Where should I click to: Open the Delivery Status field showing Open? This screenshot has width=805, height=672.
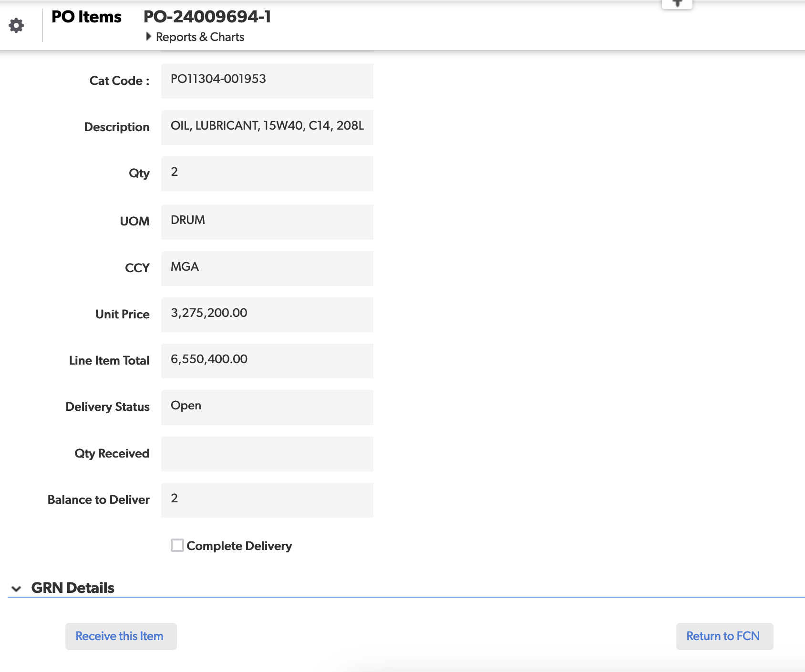(x=267, y=407)
